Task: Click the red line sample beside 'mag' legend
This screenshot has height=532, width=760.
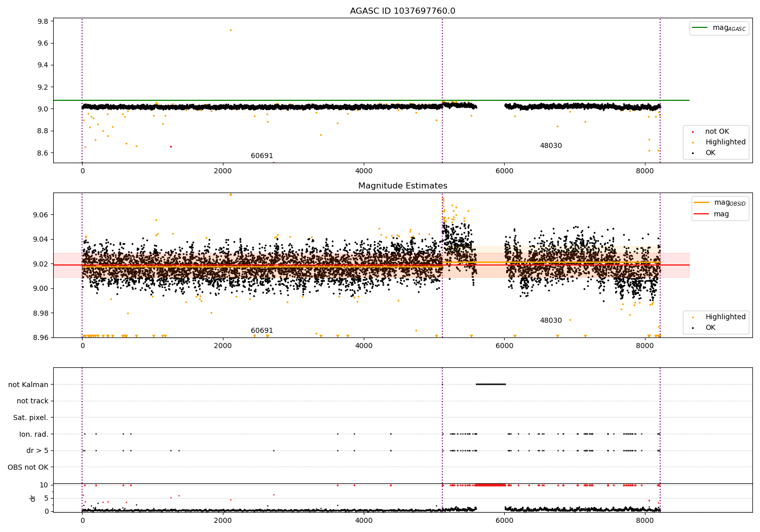Action: [701, 214]
